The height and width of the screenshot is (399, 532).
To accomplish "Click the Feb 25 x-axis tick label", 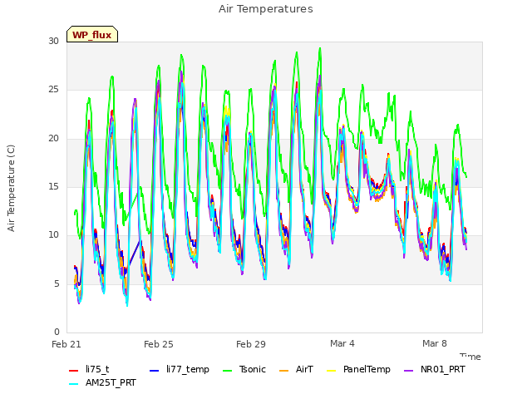I will (x=159, y=344).
